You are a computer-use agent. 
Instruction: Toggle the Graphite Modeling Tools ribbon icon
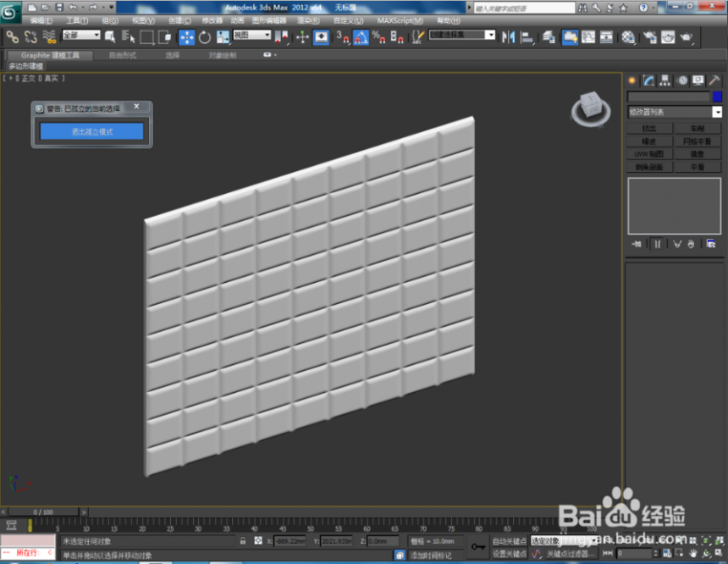coord(570,36)
